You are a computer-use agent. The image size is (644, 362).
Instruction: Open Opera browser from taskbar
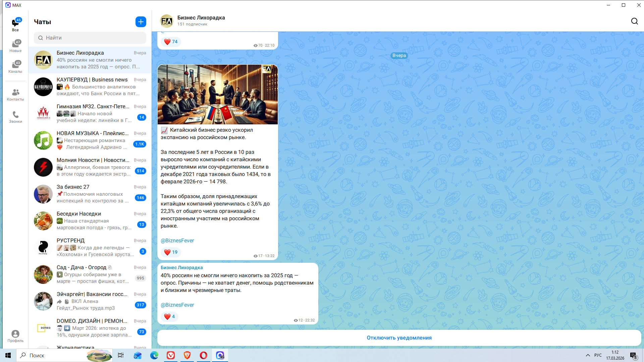(x=204, y=355)
